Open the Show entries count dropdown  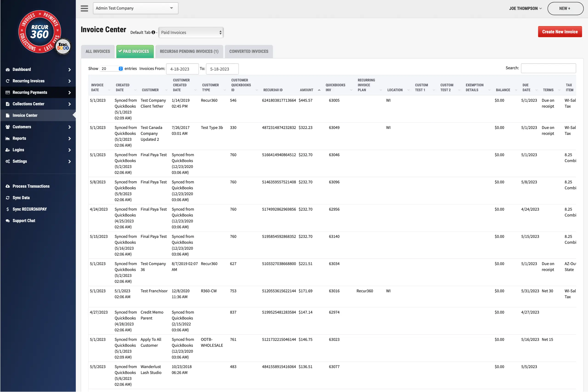pyautogui.click(x=111, y=68)
